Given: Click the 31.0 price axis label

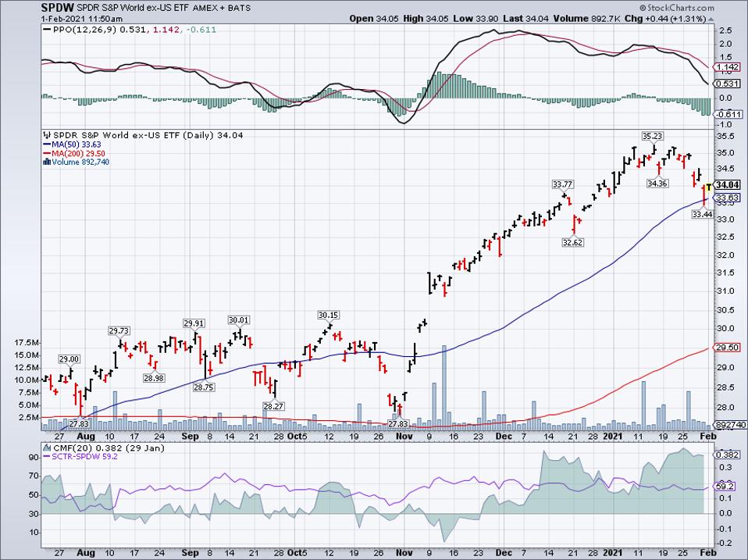Looking at the screenshot, I should 726,291.
